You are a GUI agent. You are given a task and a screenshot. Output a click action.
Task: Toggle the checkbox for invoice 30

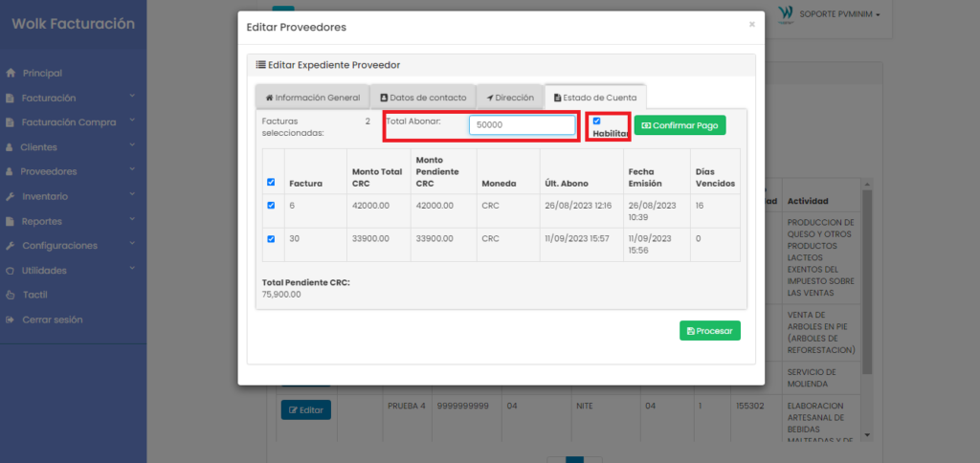[x=271, y=239]
